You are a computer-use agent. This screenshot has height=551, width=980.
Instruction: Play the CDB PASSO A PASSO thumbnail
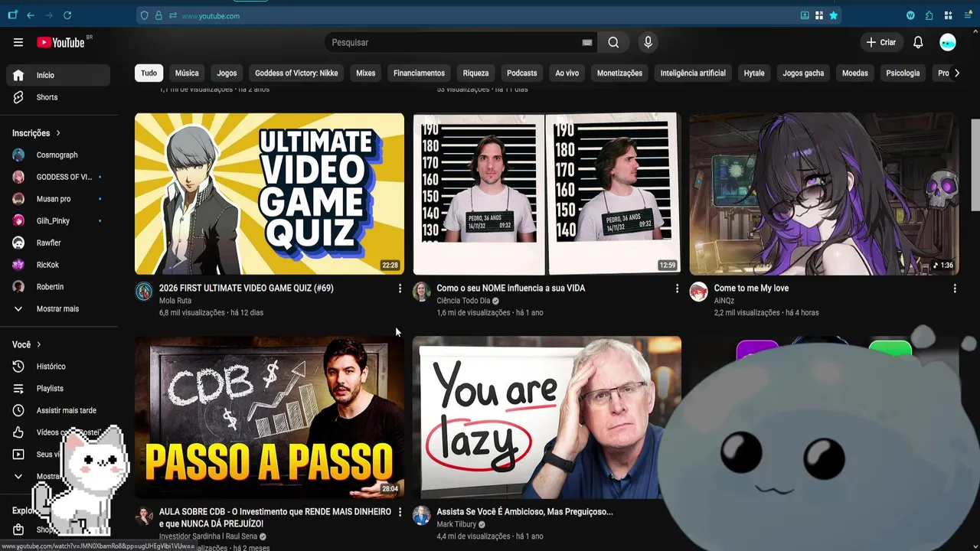pos(269,417)
